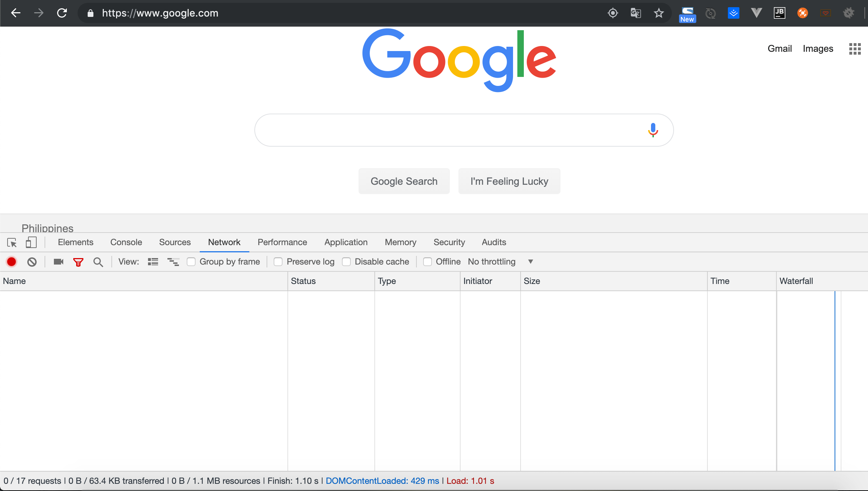This screenshot has height=491, width=868.
Task: Click the I'm Feeling Lucky button
Action: pyautogui.click(x=508, y=182)
